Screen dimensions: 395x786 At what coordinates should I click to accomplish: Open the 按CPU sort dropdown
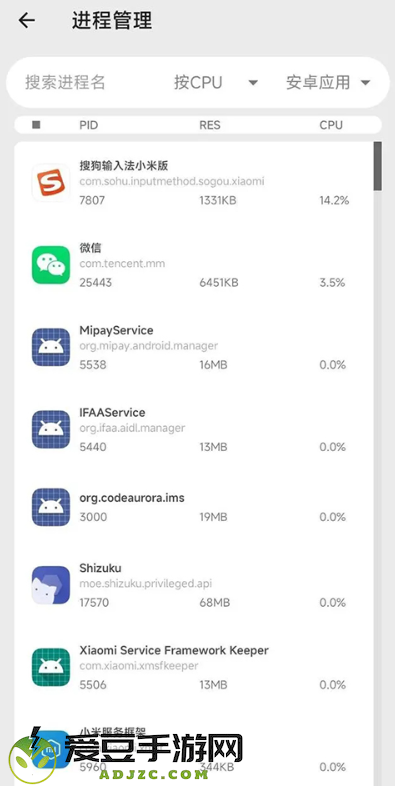point(216,82)
